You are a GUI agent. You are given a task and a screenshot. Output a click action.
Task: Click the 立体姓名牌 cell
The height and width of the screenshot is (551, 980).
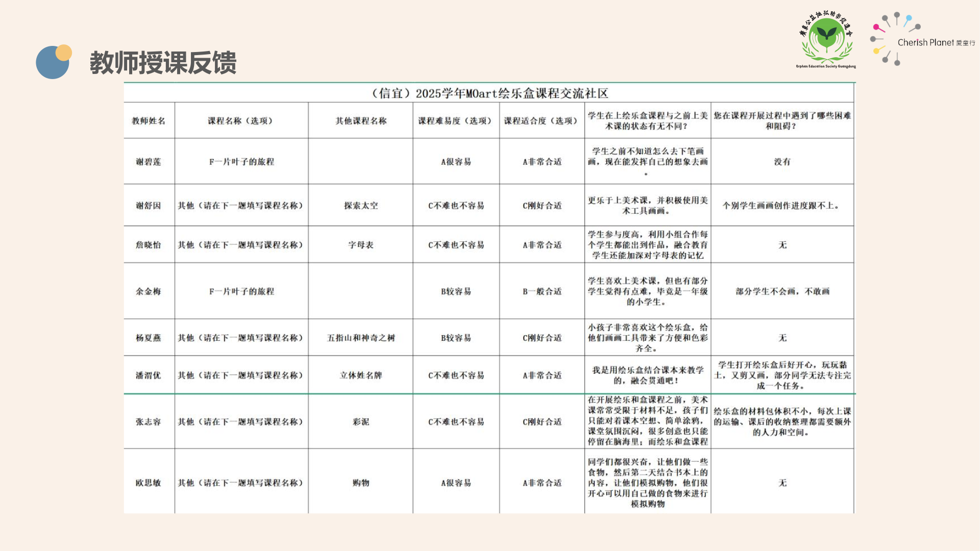click(360, 375)
